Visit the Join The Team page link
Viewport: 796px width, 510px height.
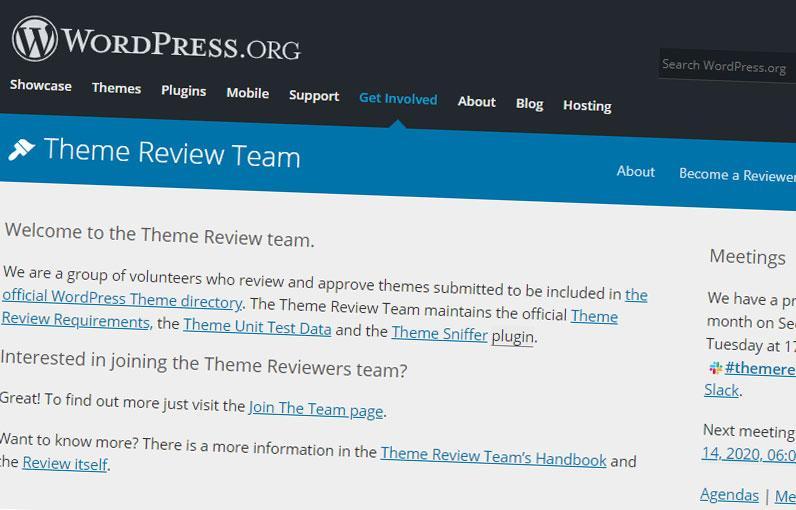(x=316, y=409)
